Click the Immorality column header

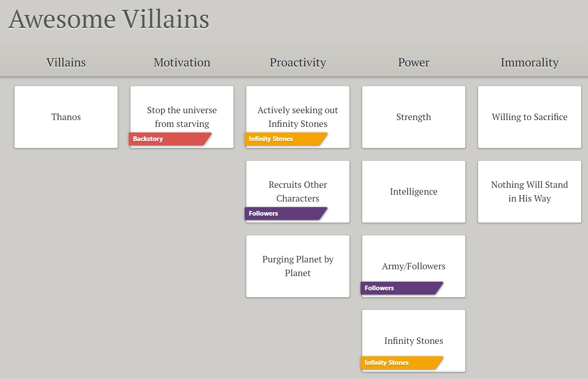530,63
